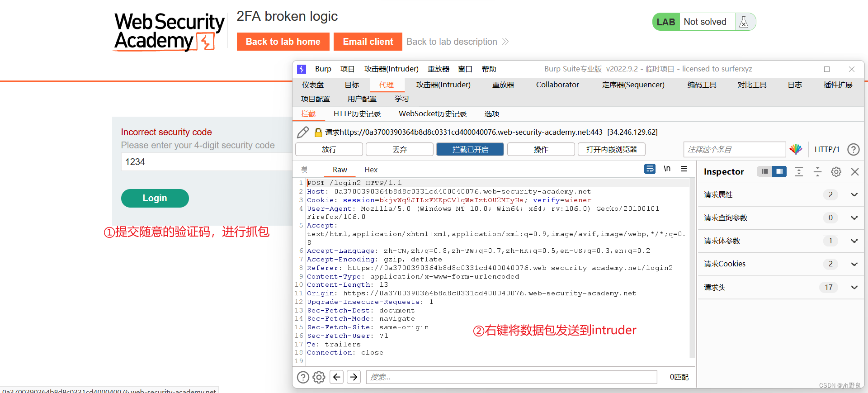The width and height of the screenshot is (868, 393).
Task: Open the 学习 tab
Action: click(x=402, y=99)
